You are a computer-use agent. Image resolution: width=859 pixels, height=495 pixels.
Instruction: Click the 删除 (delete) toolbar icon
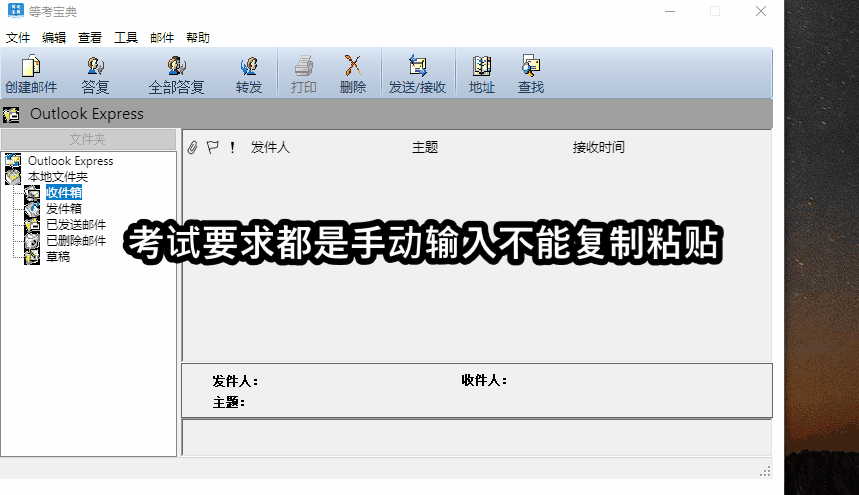pos(352,65)
